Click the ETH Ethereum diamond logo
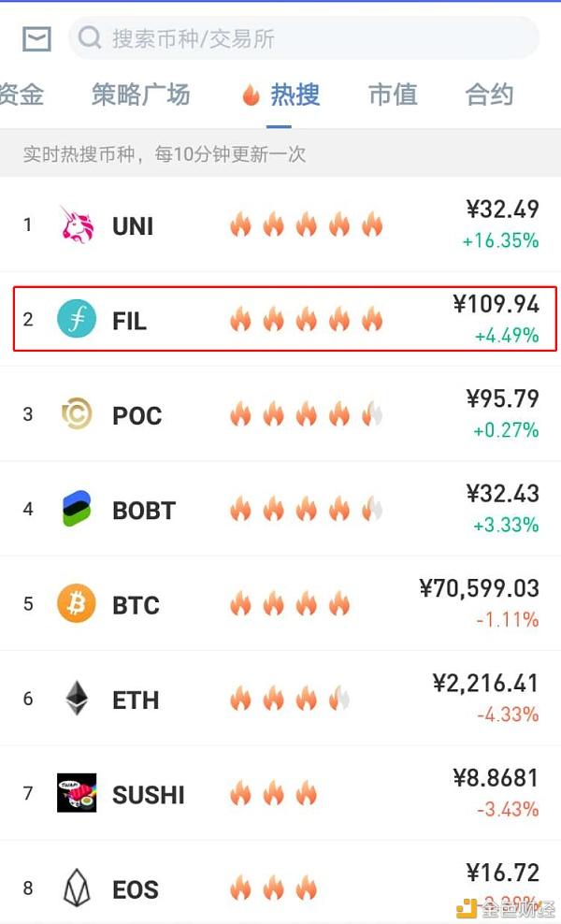The image size is (561, 924). (77, 699)
